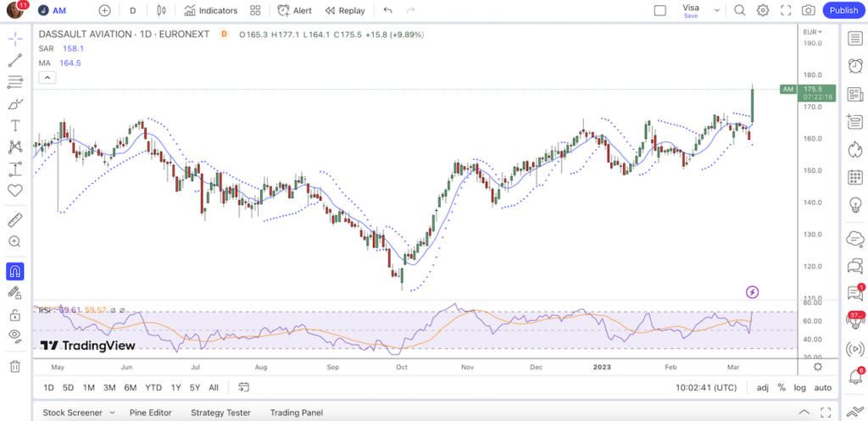The width and height of the screenshot is (868, 421).
Task: Take a chart snapshot with camera icon
Action: pyautogui.click(x=809, y=11)
